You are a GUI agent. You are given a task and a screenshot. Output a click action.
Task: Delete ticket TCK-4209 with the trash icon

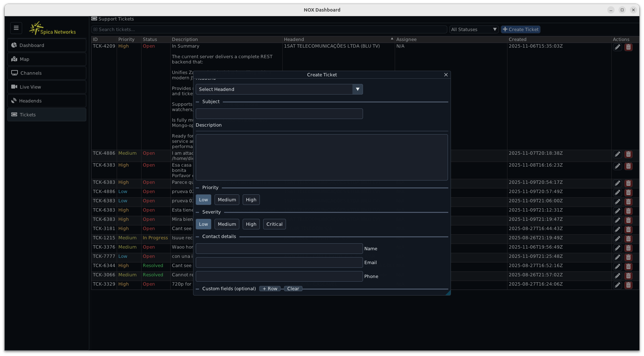[x=628, y=47]
